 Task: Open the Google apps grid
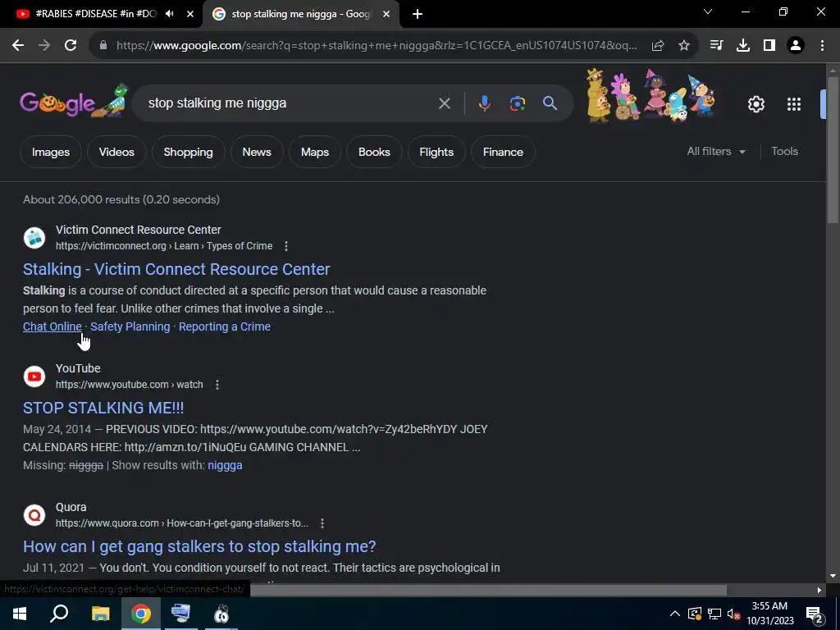(x=794, y=104)
